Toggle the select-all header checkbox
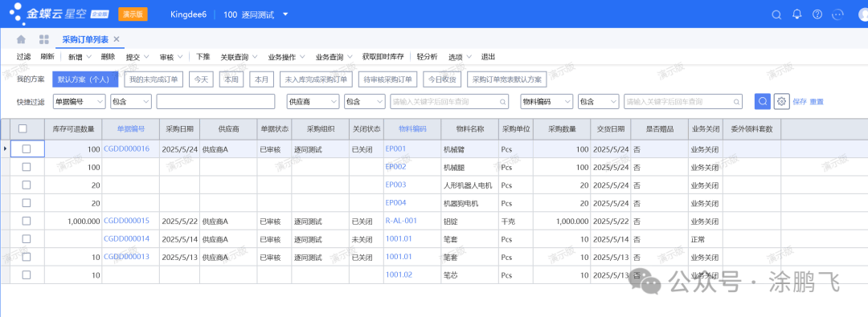Viewport: 868px width, 317px height. (23, 128)
